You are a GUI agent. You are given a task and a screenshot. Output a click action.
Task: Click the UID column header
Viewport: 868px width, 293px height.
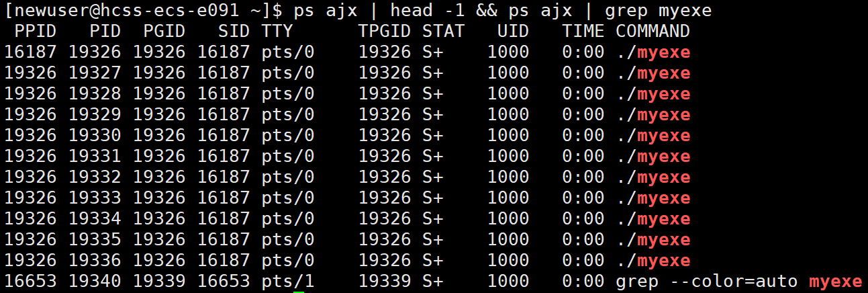tap(514, 31)
